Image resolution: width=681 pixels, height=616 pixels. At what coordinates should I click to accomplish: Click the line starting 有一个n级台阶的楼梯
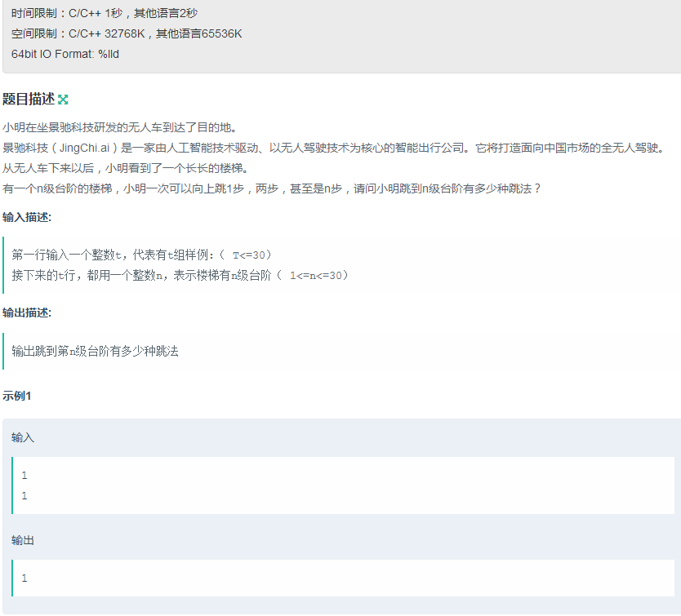pyautogui.click(x=272, y=188)
